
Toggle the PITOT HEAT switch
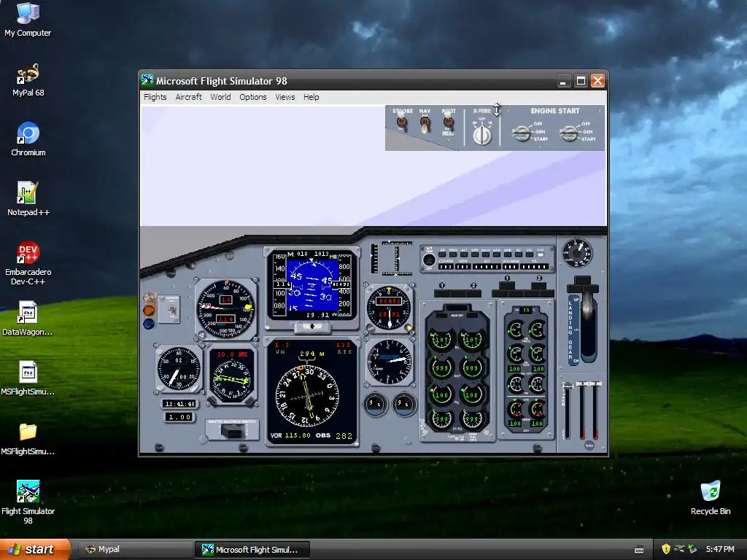[448, 122]
